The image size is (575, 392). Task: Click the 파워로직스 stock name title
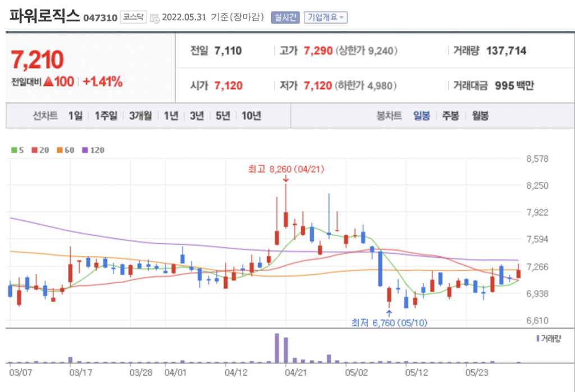pos(45,16)
